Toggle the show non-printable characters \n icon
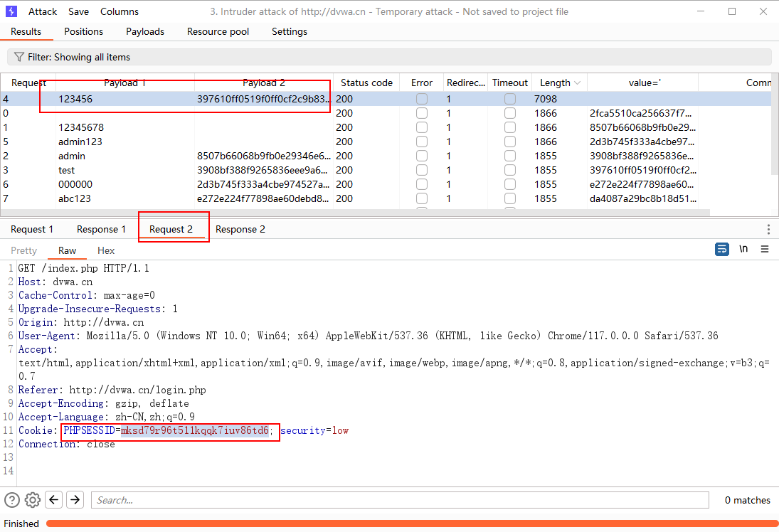Image resolution: width=779 pixels, height=532 pixels. [743, 249]
